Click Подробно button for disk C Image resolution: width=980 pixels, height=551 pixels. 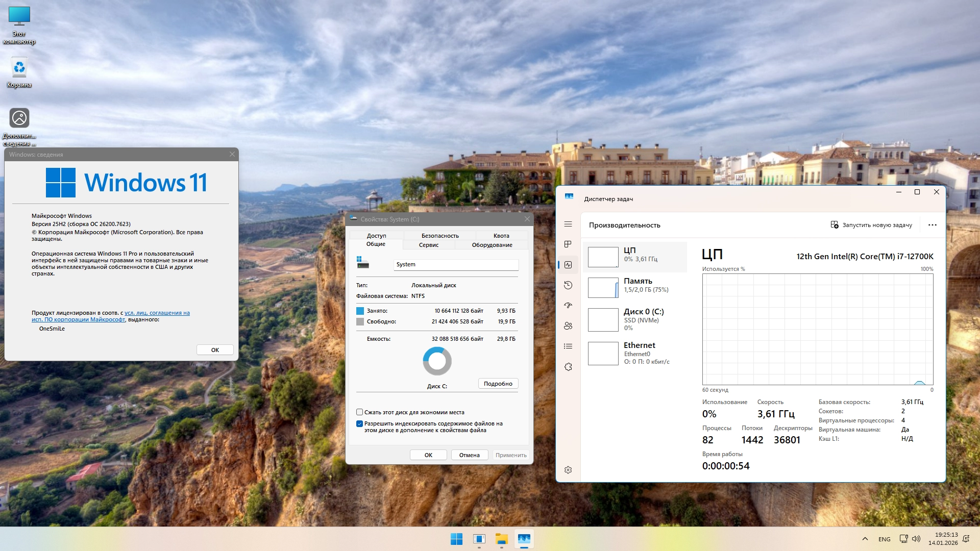click(x=498, y=384)
